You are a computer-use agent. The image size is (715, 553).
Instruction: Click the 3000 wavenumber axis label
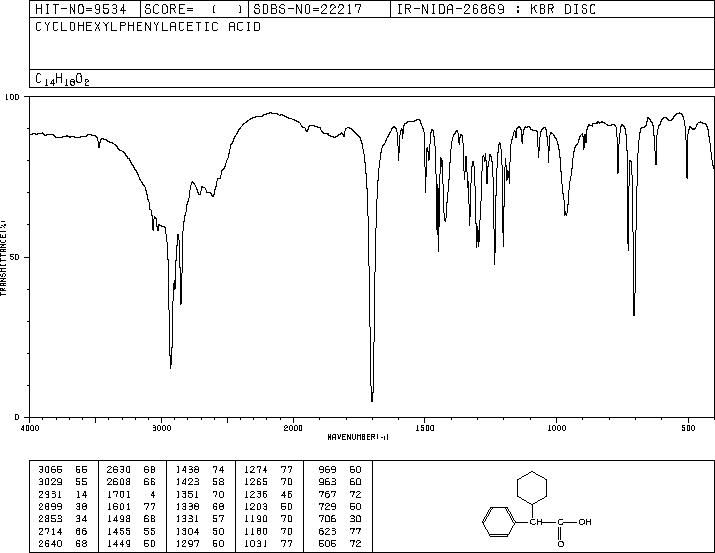(161, 428)
